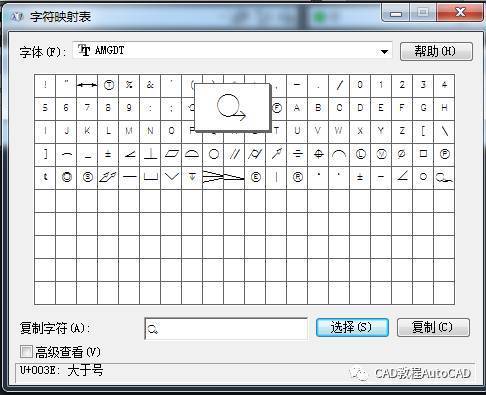
Task: Click the 复制(C) copy button
Action: pyautogui.click(x=433, y=327)
